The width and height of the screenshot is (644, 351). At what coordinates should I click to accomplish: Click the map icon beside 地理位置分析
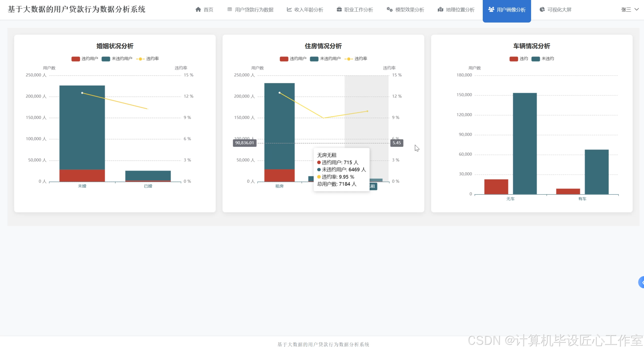(x=440, y=10)
